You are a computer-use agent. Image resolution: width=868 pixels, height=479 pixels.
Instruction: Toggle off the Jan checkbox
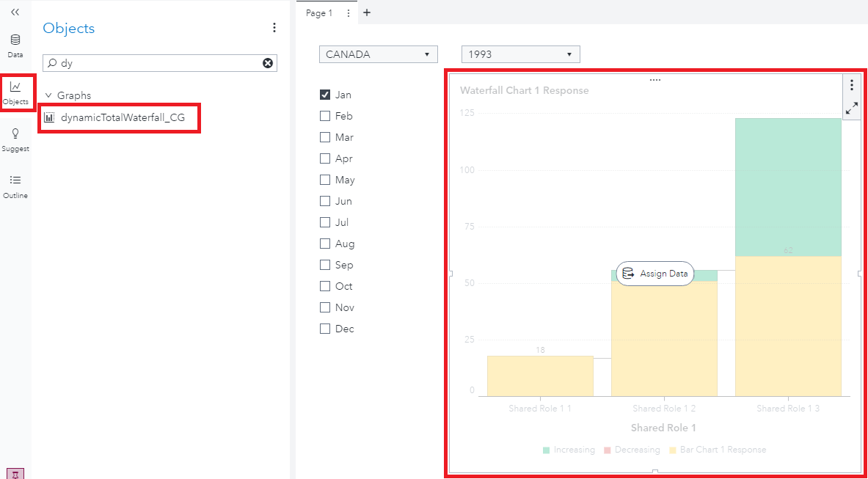coord(324,94)
